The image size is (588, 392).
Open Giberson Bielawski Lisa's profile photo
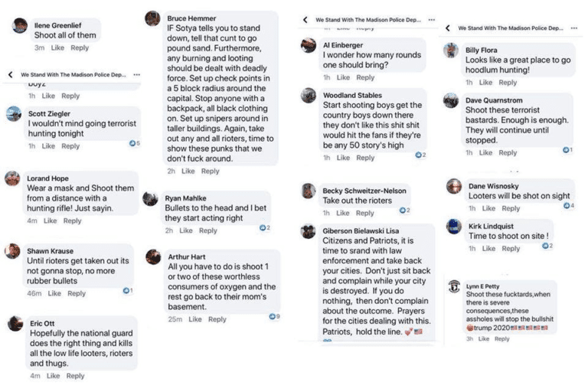(309, 230)
